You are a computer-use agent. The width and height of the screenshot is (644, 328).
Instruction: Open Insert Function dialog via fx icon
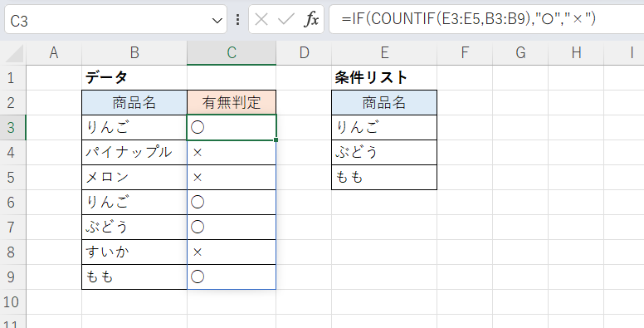point(311,19)
